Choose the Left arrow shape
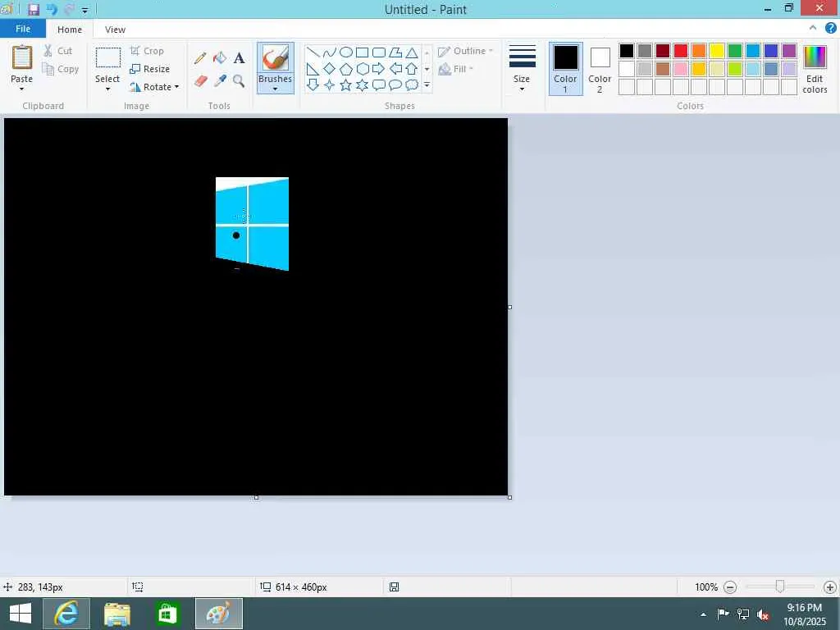 [395, 69]
